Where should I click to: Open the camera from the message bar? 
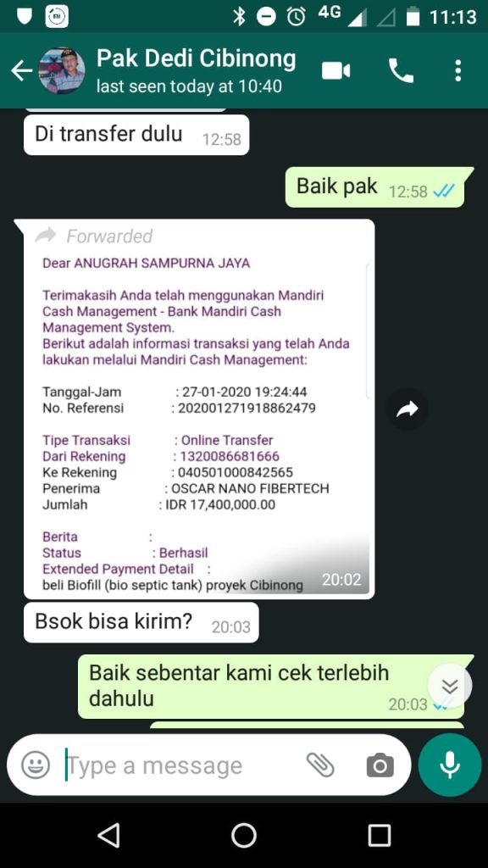click(380, 765)
